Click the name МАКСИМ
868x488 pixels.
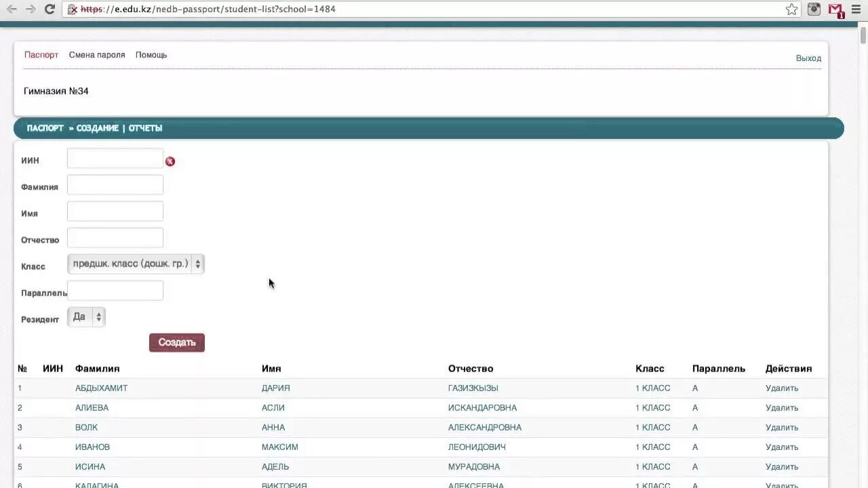point(280,447)
